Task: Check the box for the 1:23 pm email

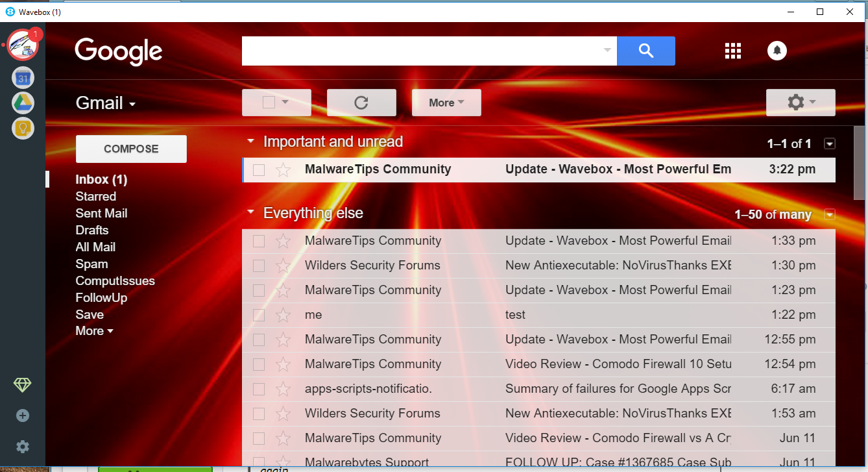Action: click(259, 291)
